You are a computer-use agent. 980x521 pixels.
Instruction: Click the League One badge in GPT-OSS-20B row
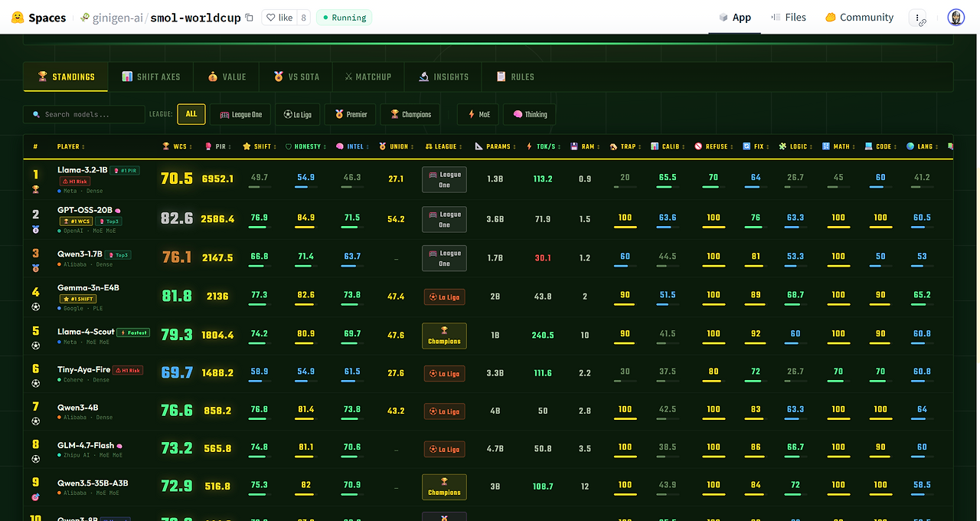tap(444, 220)
